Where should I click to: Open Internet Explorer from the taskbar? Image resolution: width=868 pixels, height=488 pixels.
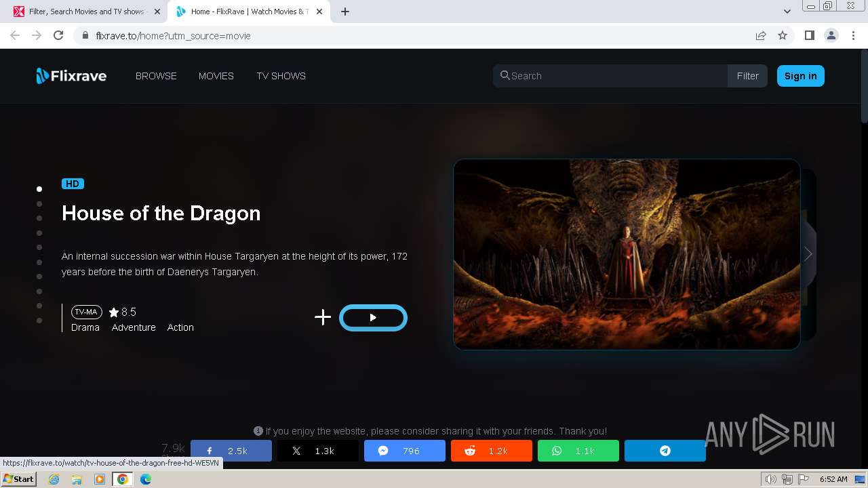coord(54,479)
